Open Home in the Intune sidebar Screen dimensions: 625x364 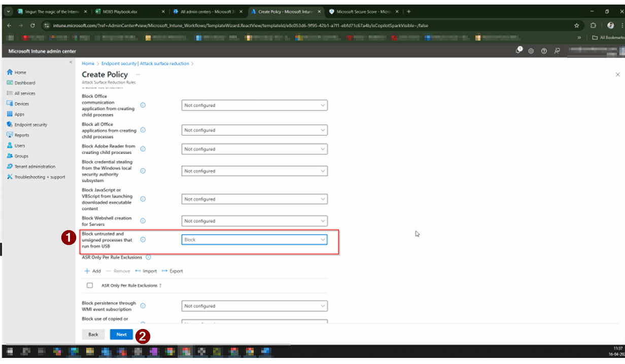click(16, 72)
